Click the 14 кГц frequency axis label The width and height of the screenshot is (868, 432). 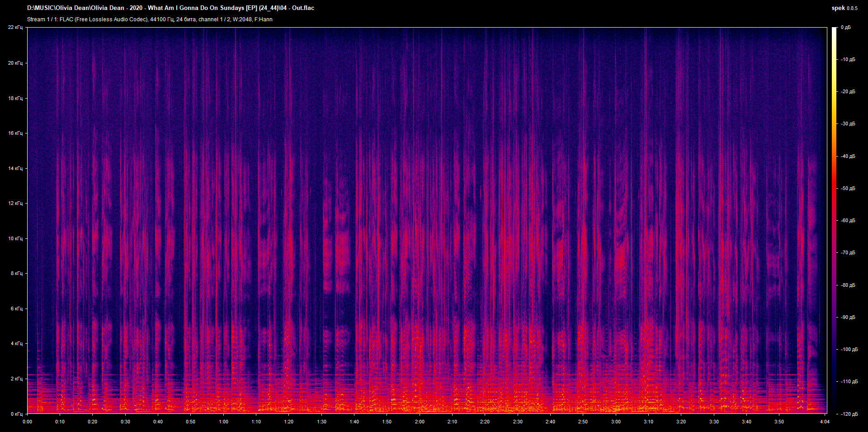(15, 168)
